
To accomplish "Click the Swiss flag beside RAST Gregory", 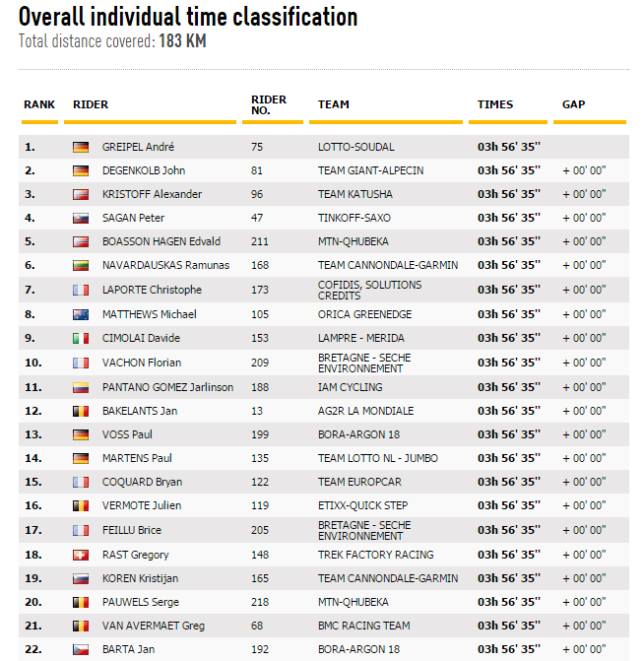I will pos(81,555).
